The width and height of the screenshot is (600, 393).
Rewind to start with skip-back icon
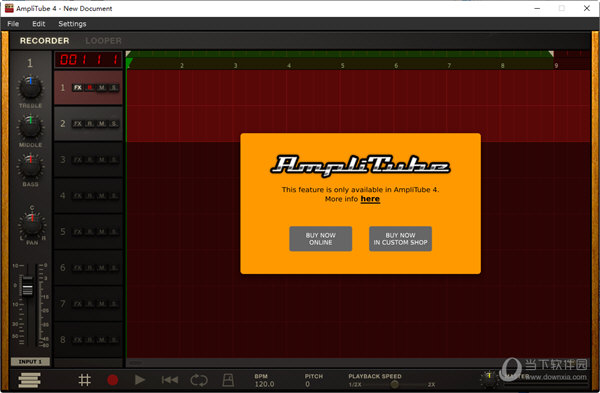[170, 380]
